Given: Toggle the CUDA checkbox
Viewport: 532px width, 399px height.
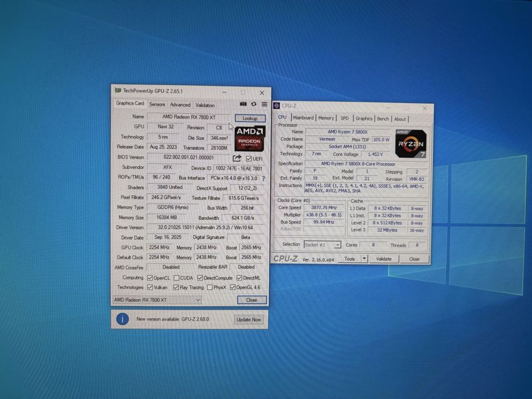Looking at the screenshot, I should coord(176,278).
